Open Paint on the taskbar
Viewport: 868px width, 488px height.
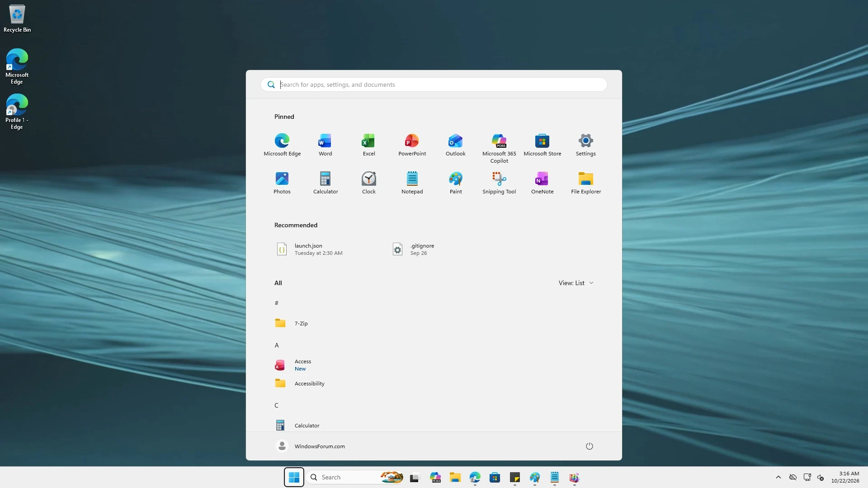pos(534,477)
